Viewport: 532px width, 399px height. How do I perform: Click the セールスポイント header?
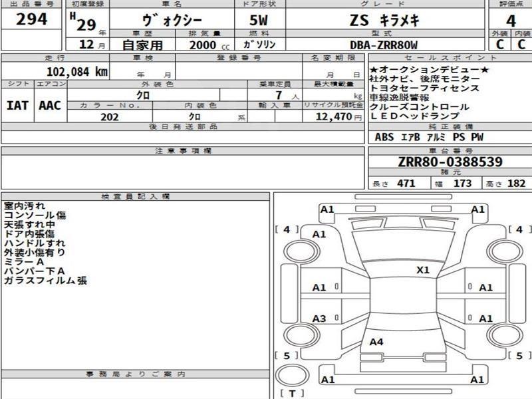(x=451, y=58)
